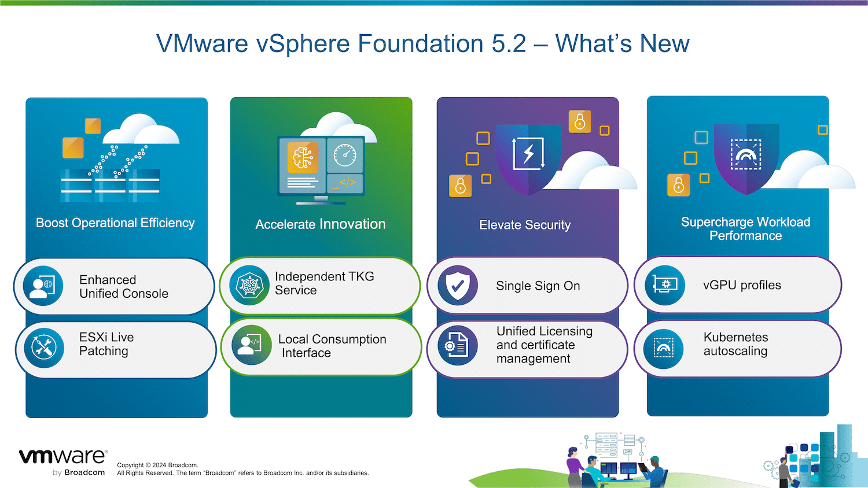Click the Single Sign On label
The width and height of the screenshot is (868, 488).
pyautogui.click(x=538, y=286)
